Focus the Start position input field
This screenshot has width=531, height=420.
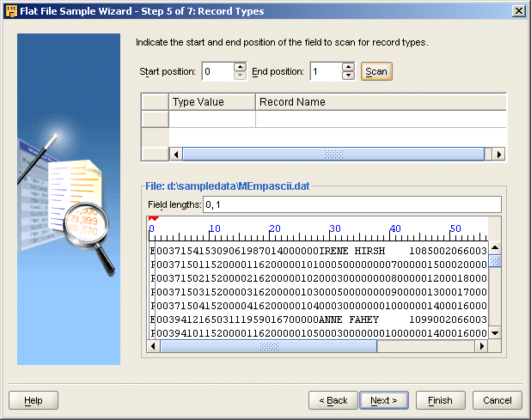point(217,71)
